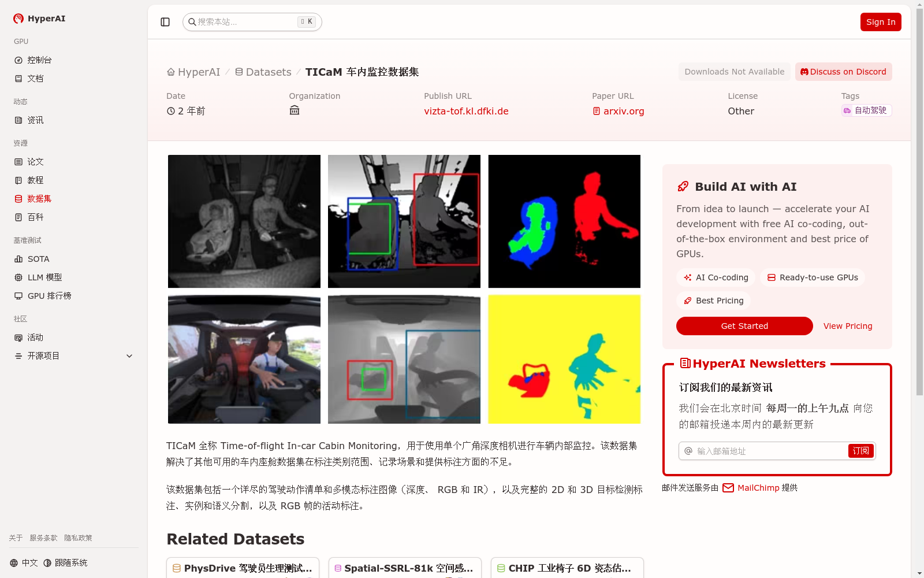Open the yellow-background segmentation image
Viewport: 924px width, 578px height.
pyautogui.click(x=564, y=360)
